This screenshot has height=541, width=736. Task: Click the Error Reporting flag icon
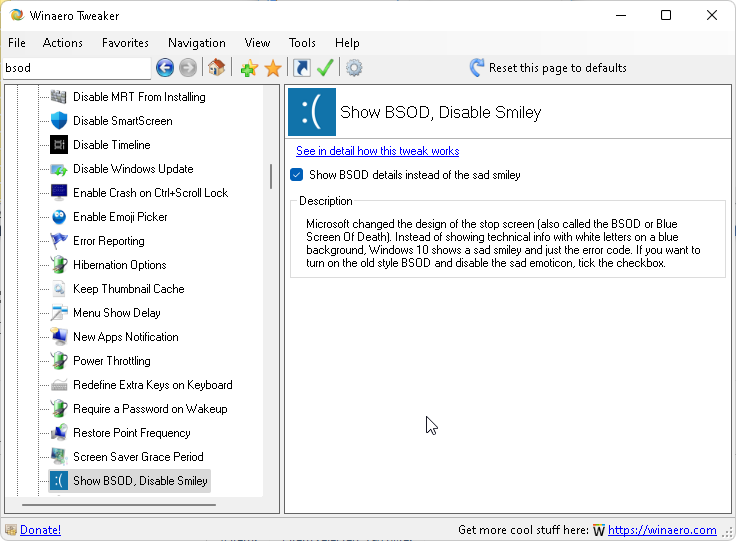pyautogui.click(x=59, y=241)
